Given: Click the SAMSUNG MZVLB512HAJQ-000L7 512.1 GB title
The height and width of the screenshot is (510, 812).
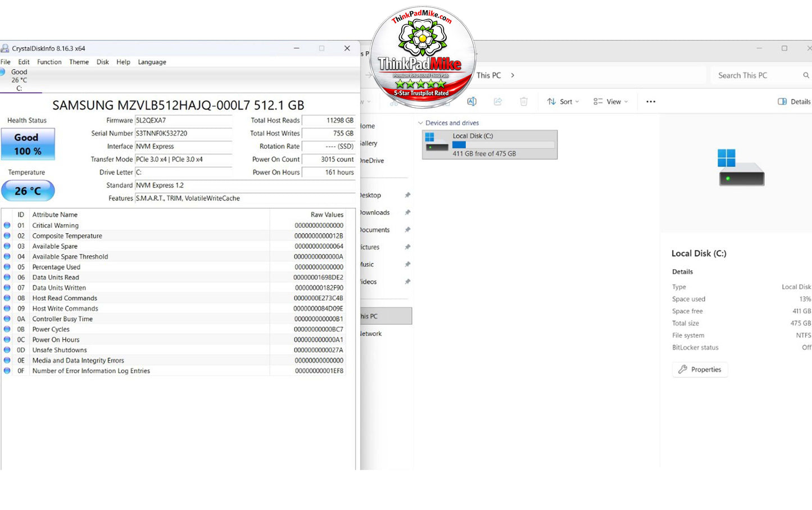Looking at the screenshot, I should tap(178, 105).
